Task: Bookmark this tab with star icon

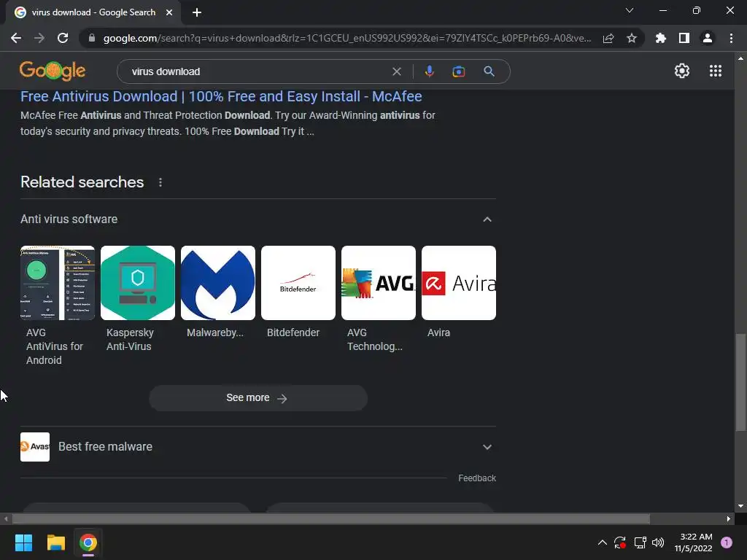Action: pos(632,38)
